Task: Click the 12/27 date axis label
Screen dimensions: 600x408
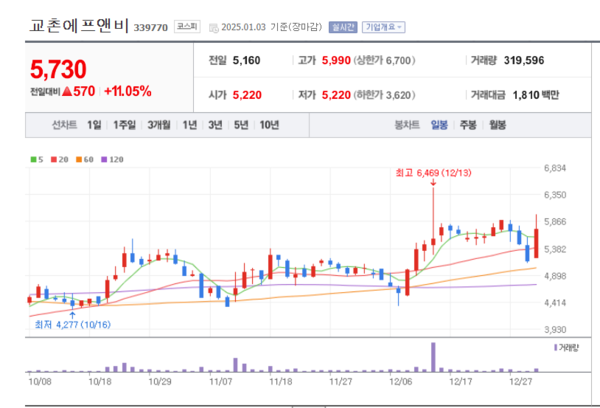Action: 521,382
